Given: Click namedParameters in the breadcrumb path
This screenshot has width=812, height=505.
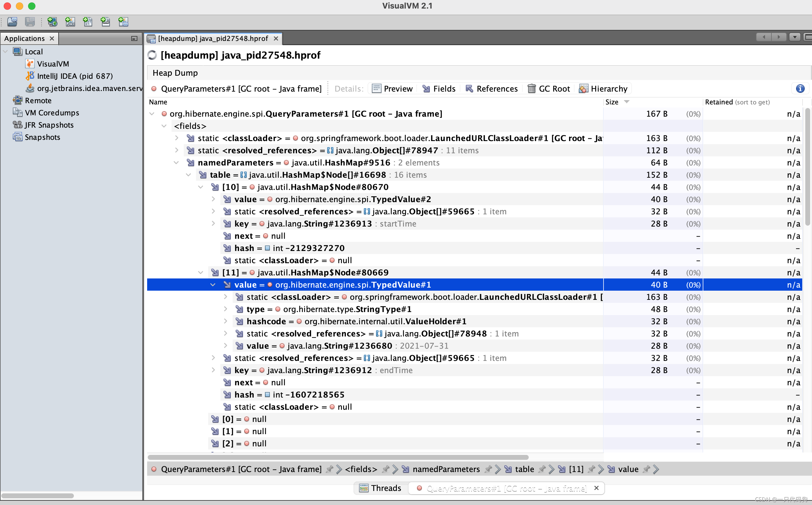Looking at the screenshot, I should tap(446, 469).
